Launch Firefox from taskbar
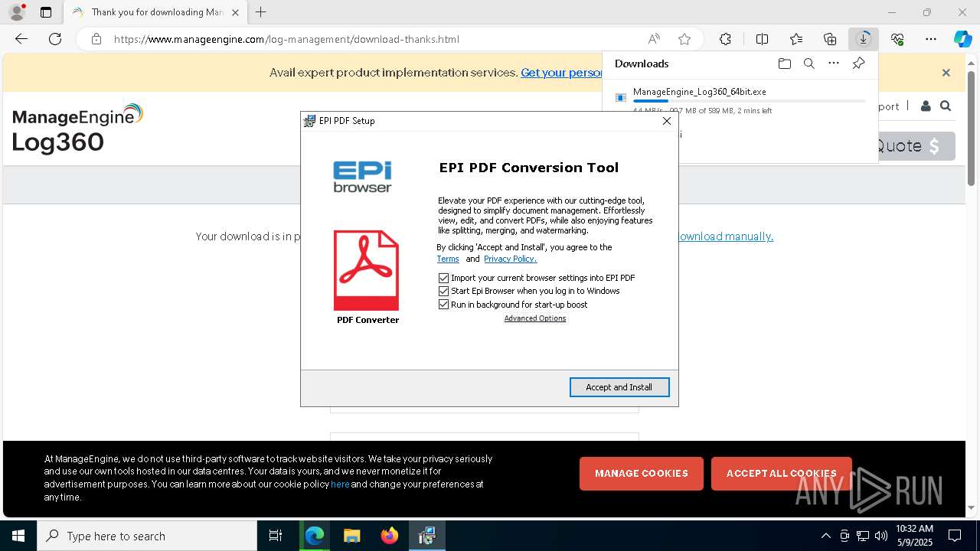This screenshot has width=980, height=551. tap(390, 536)
